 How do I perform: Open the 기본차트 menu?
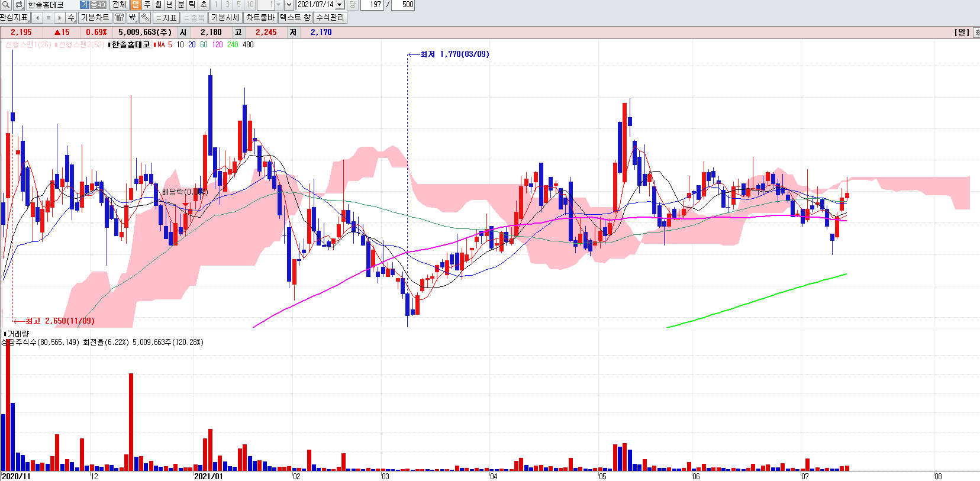coord(95,18)
